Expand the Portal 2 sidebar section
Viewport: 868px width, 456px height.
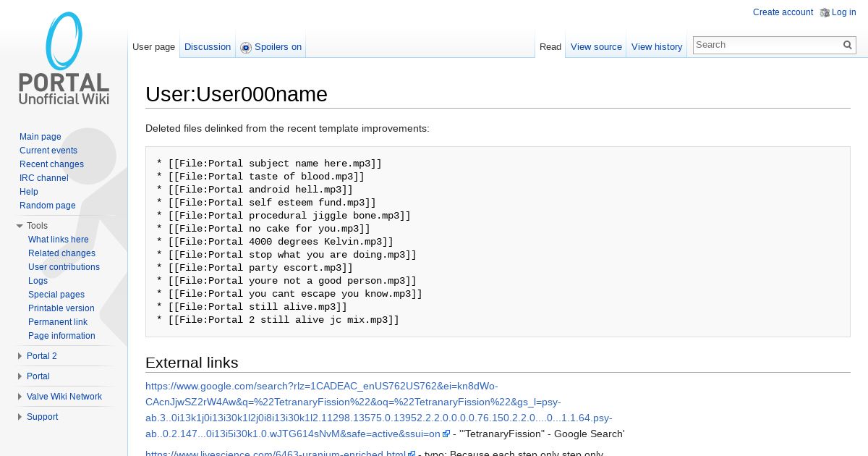20,356
